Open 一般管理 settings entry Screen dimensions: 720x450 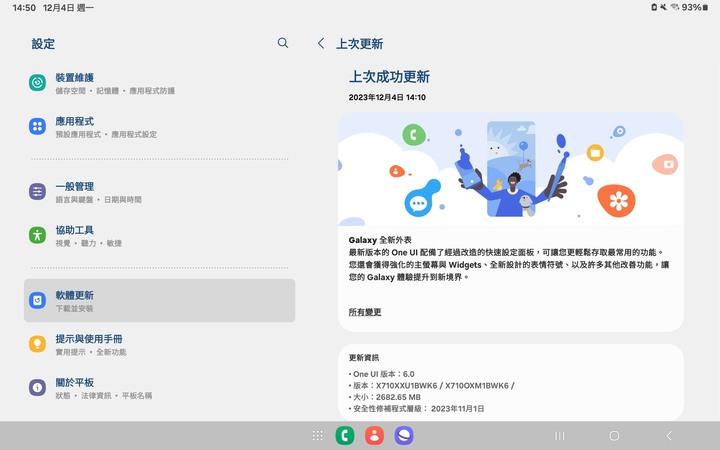coord(159,191)
